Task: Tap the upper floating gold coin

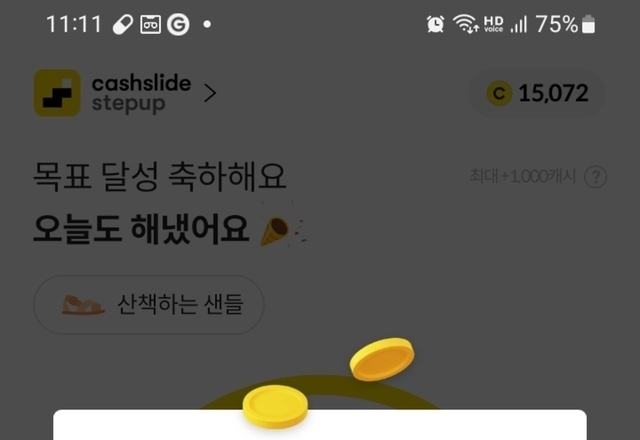Action: click(x=382, y=359)
